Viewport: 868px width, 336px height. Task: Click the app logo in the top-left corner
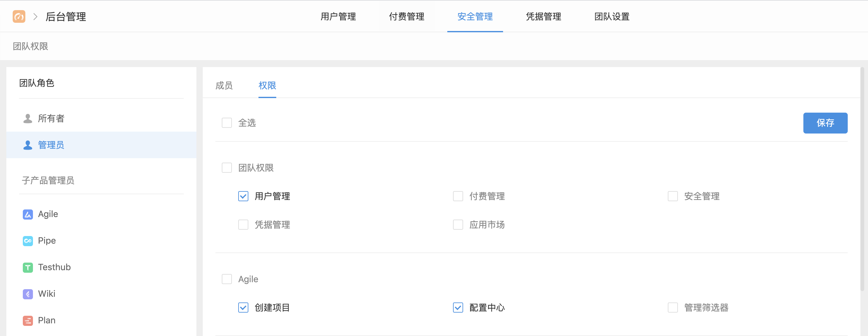click(19, 16)
